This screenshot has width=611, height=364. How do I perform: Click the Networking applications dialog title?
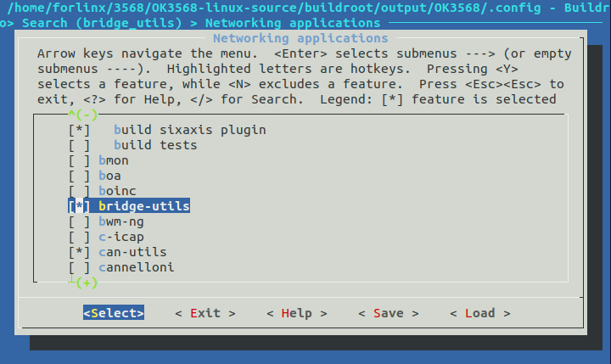coord(300,38)
